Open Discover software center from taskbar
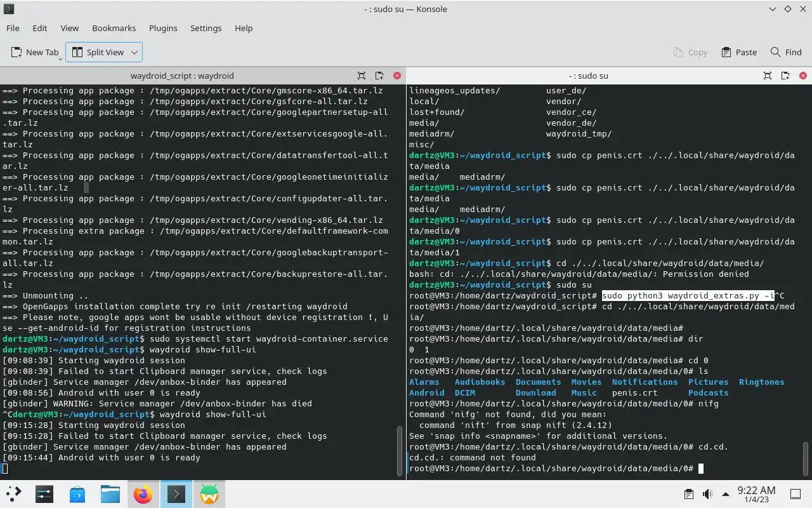 pos(77,494)
